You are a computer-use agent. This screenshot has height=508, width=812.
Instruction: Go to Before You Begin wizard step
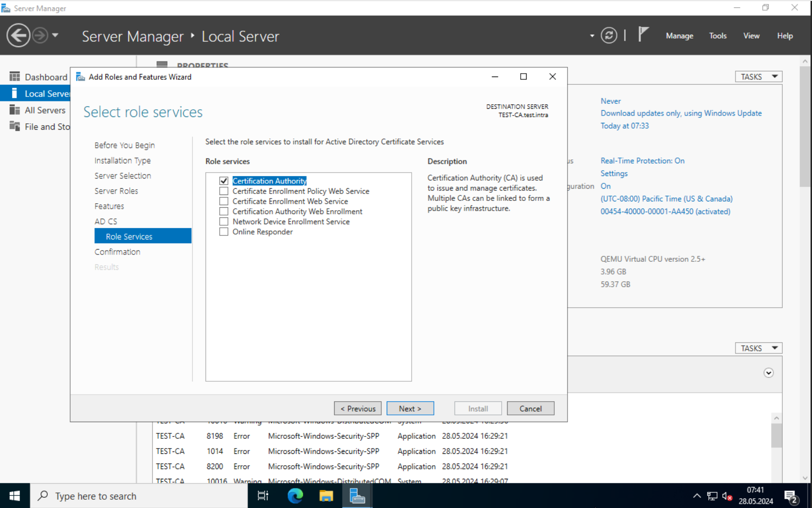tap(125, 145)
